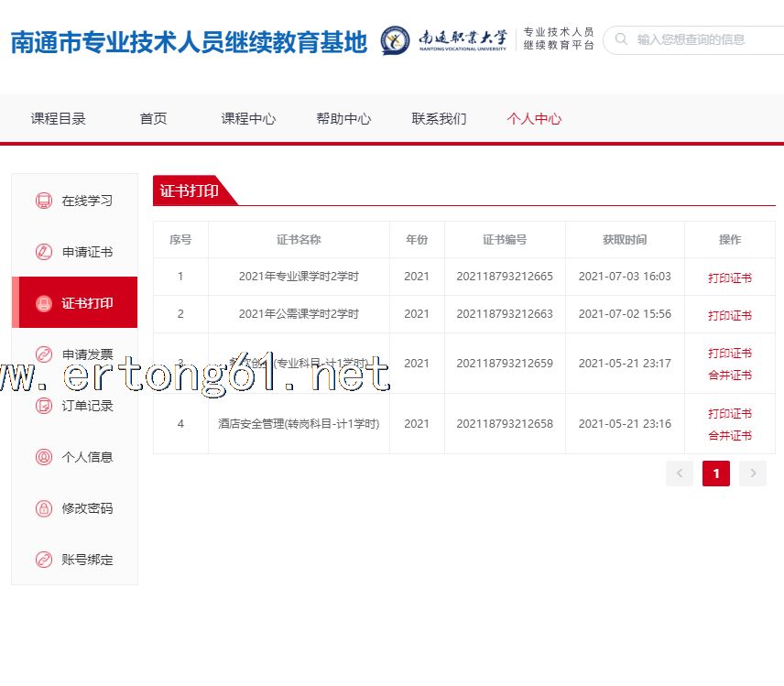Click the apply invoice (申请发票) sidebar icon

[44, 354]
